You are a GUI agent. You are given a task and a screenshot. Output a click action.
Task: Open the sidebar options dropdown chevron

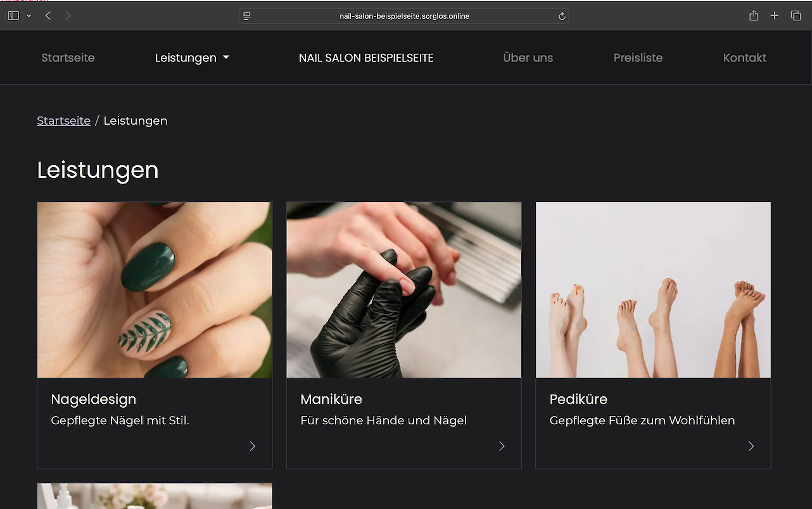point(29,16)
